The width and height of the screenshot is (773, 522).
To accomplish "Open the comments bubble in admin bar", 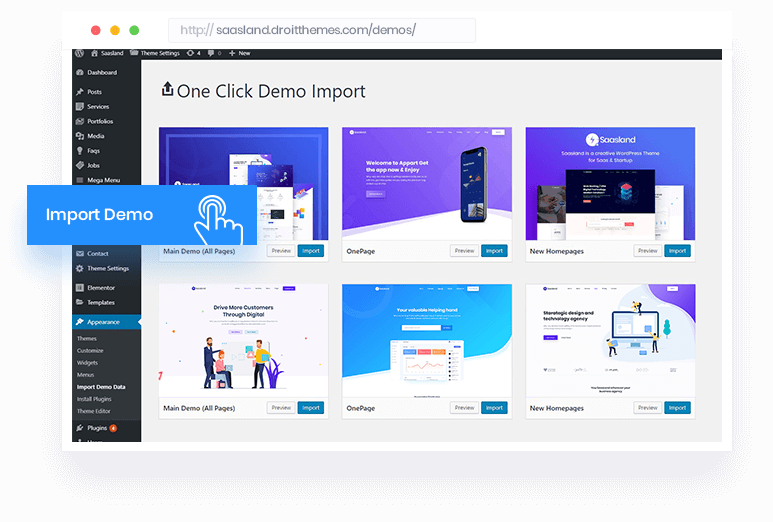I will (213, 53).
